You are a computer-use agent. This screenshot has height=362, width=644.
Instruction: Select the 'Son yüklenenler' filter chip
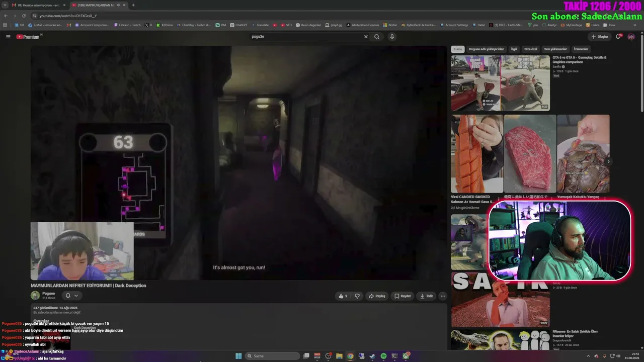555,49
